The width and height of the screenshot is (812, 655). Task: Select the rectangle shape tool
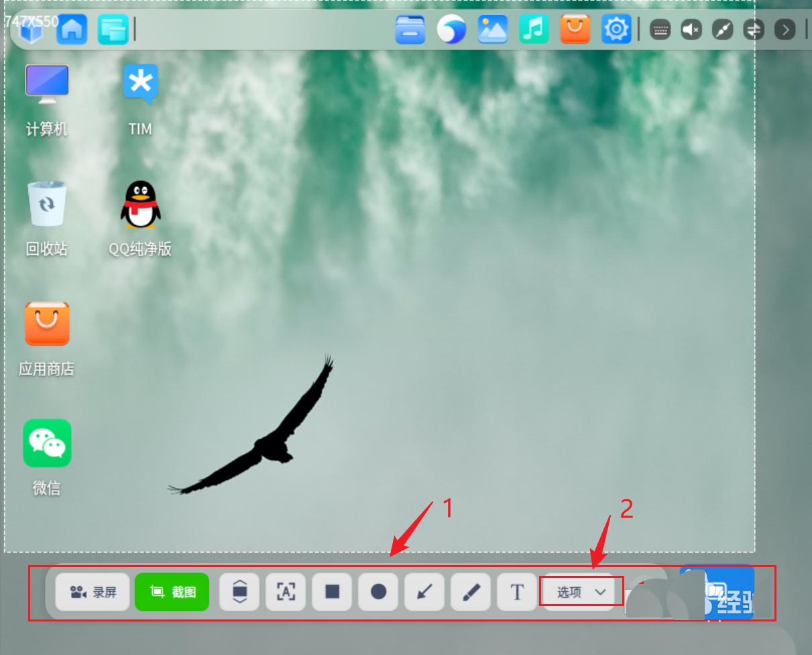[x=332, y=591]
